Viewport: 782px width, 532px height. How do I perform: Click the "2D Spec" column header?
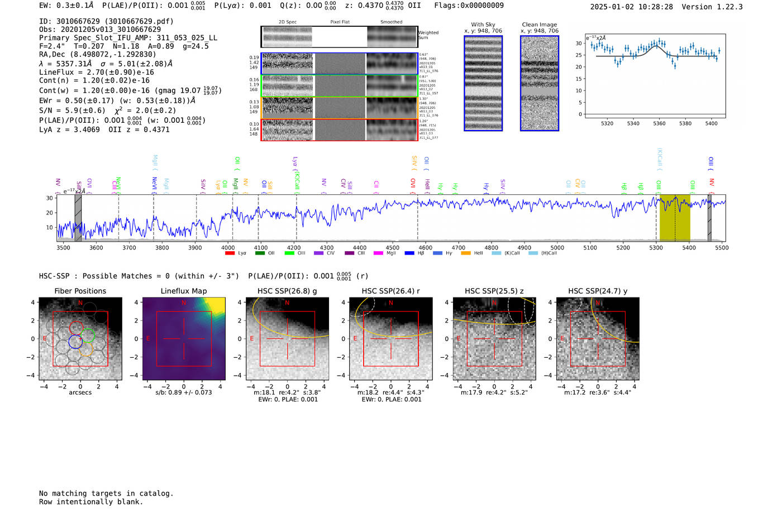pos(288,22)
